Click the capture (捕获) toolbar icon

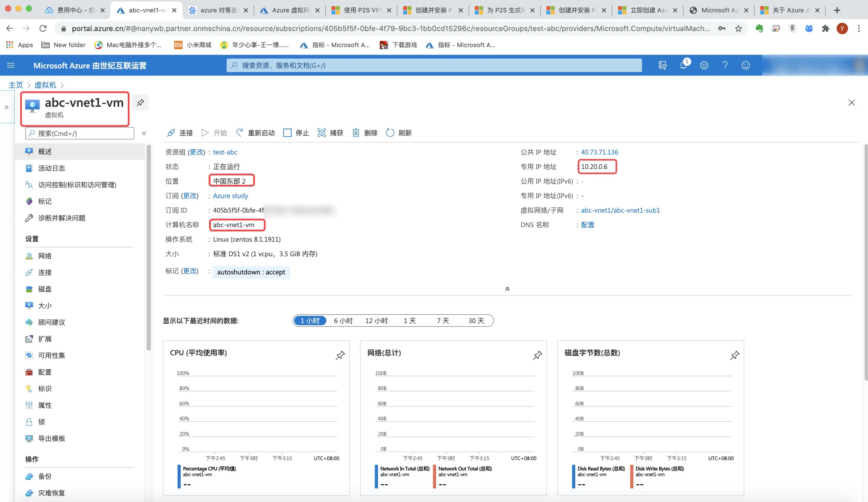pos(321,133)
